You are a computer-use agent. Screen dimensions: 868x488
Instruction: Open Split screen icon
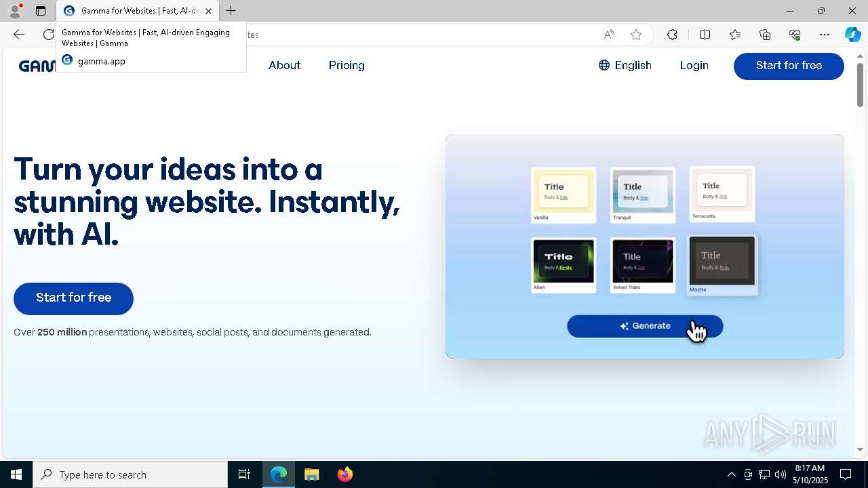(705, 35)
